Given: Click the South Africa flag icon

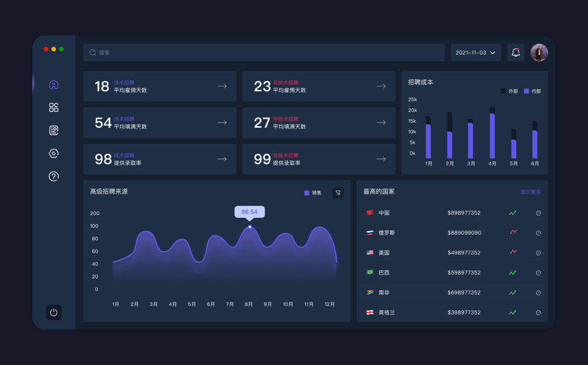Looking at the screenshot, I should coord(370,292).
